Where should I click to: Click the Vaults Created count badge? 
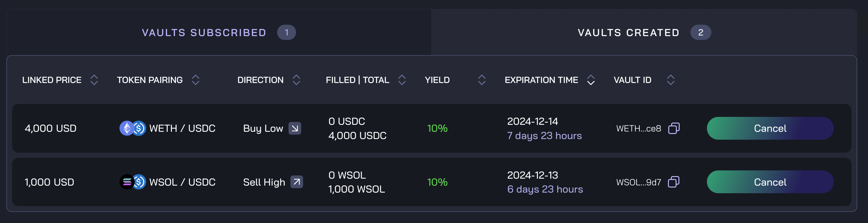701,33
